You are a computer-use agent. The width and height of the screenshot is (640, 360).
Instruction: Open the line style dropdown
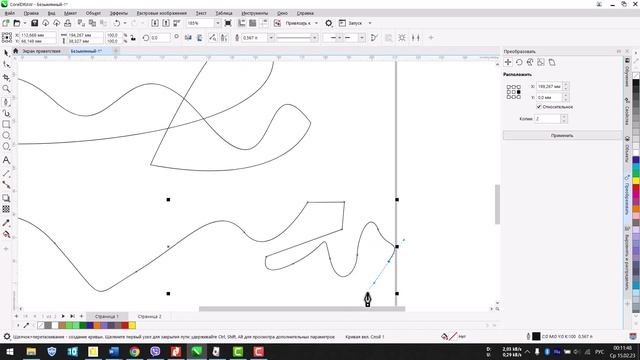pyautogui.click(x=314, y=38)
